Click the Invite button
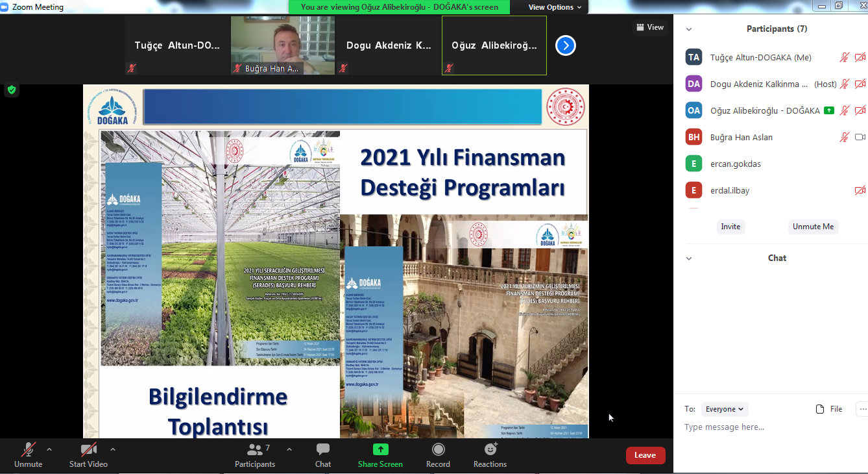 coord(730,227)
